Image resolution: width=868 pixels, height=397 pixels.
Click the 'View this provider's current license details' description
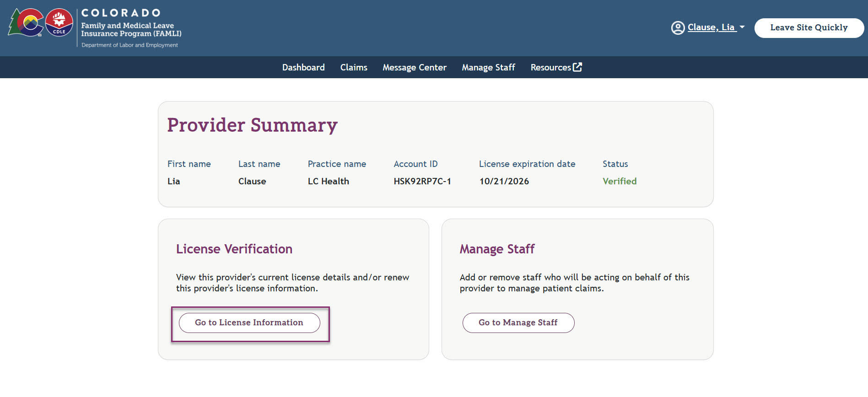pyautogui.click(x=292, y=283)
